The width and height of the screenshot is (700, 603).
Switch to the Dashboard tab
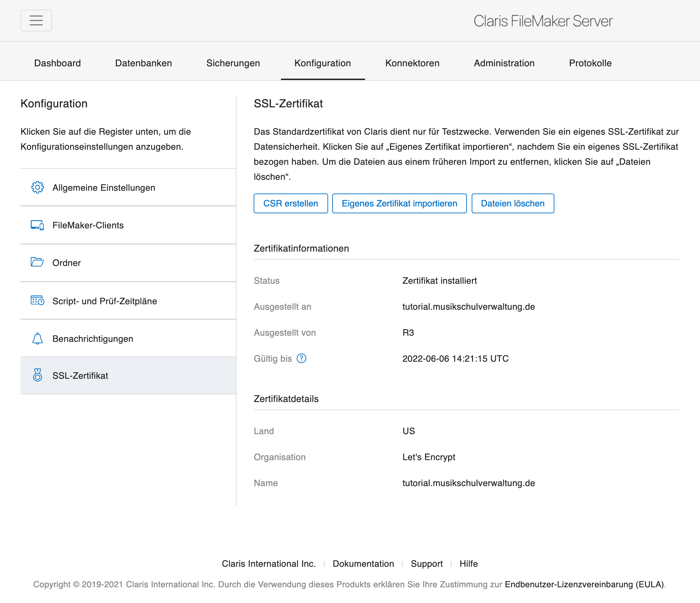[57, 63]
